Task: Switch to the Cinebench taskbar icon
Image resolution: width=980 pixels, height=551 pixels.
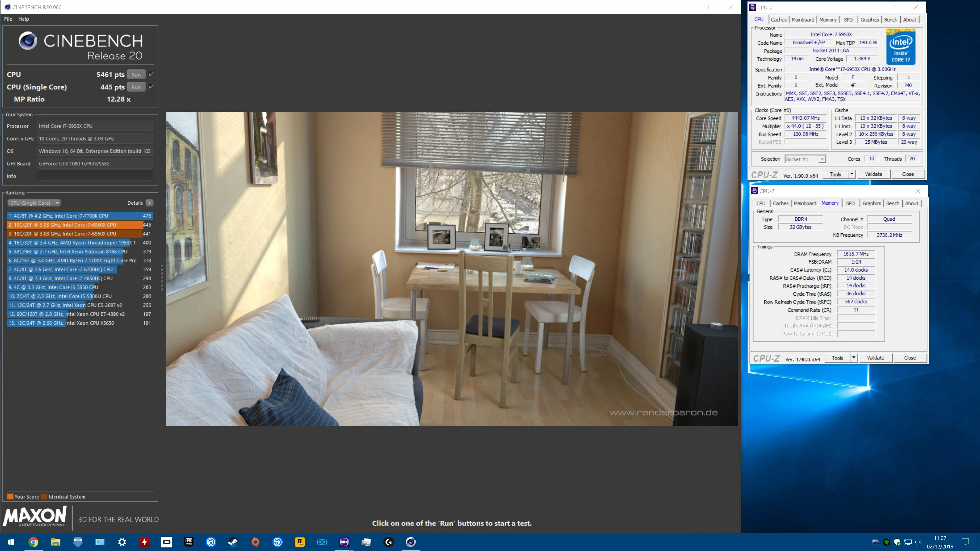Action: (411, 542)
